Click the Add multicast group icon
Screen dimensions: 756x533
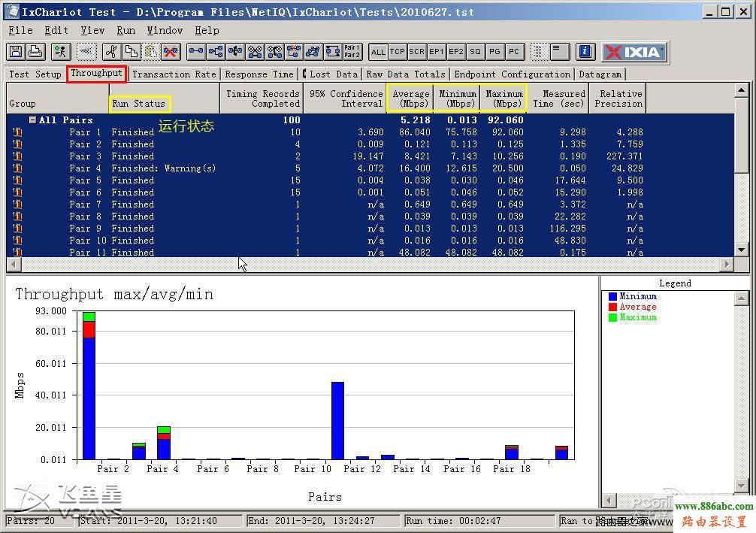[x=216, y=52]
